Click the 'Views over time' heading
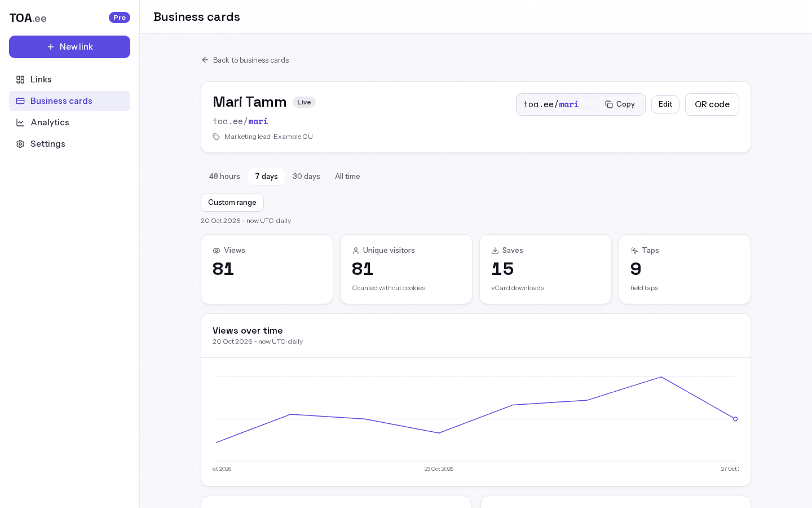Image resolution: width=812 pixels, height=508 pixels. point(248,331)
